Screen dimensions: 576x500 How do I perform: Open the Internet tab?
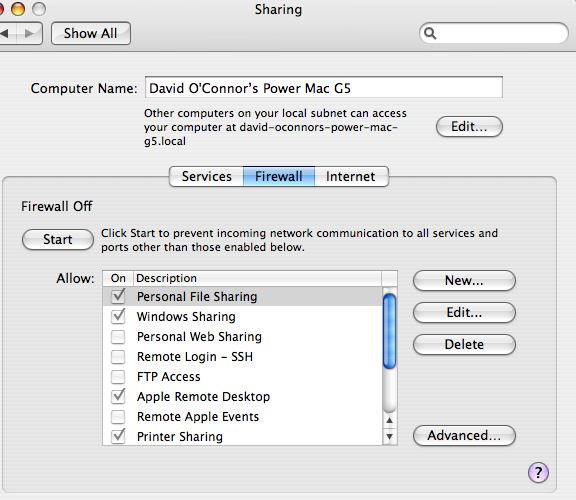351,176
